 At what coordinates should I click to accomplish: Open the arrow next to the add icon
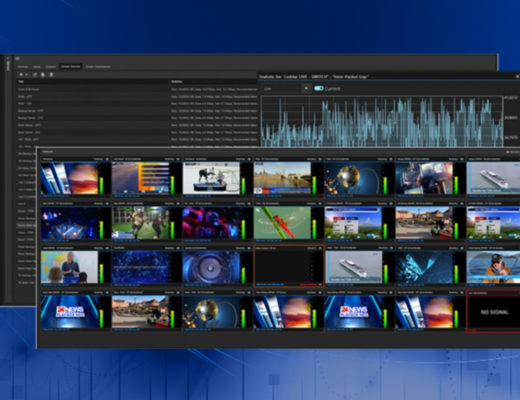tap(26, 75)
